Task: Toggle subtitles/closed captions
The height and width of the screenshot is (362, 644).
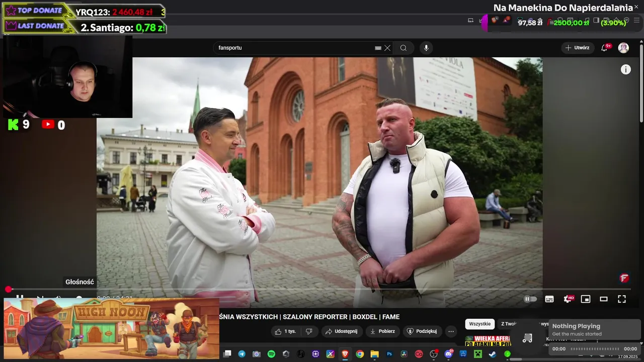Action: pos(549,299)
